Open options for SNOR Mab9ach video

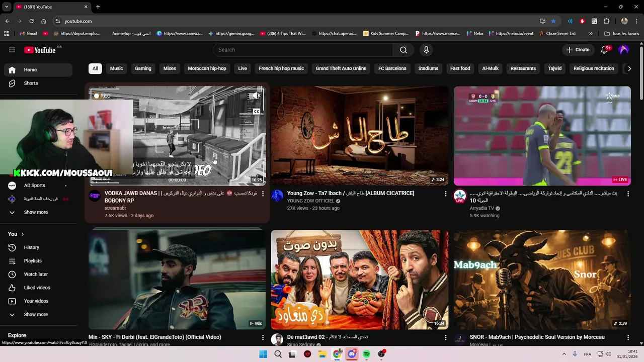point(628,337)
